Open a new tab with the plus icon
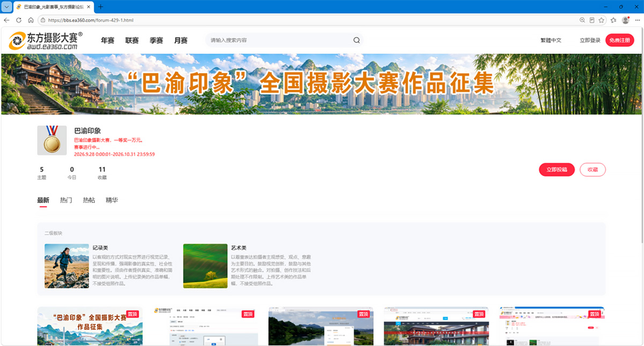Image resolution: width=644 pixels, height=346 pixels. click(x=100, y=6)
